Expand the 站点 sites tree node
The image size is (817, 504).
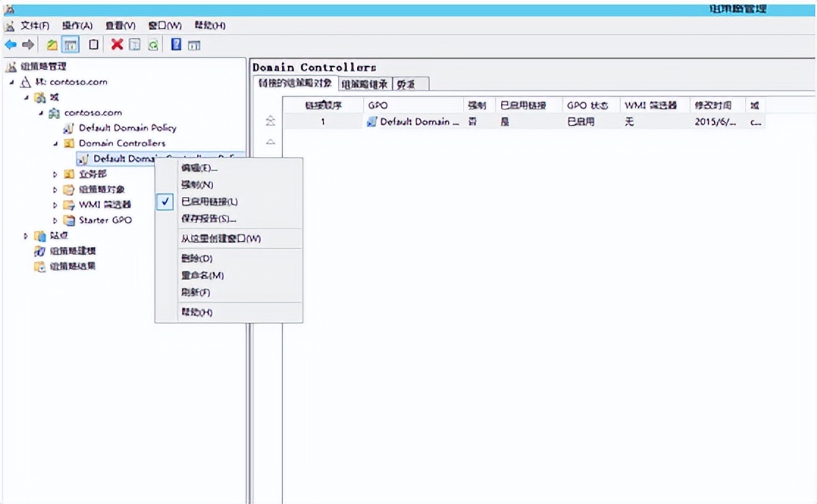coord(26,236)
